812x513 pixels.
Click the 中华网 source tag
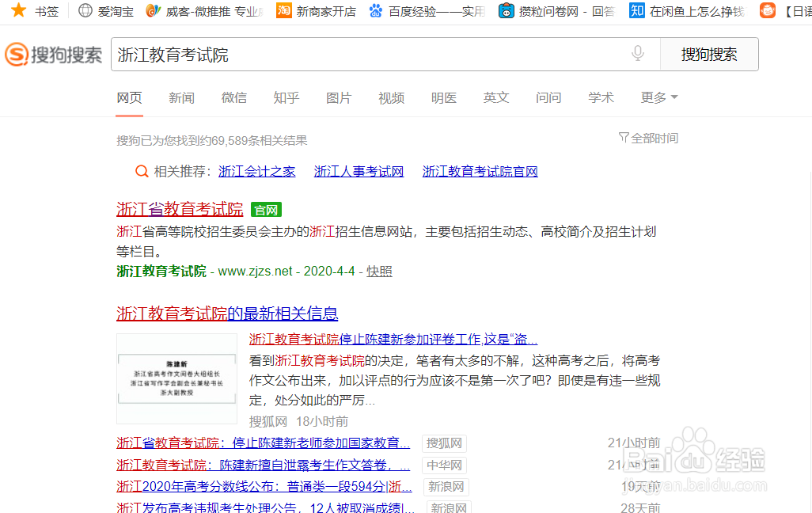coord(444,465)
